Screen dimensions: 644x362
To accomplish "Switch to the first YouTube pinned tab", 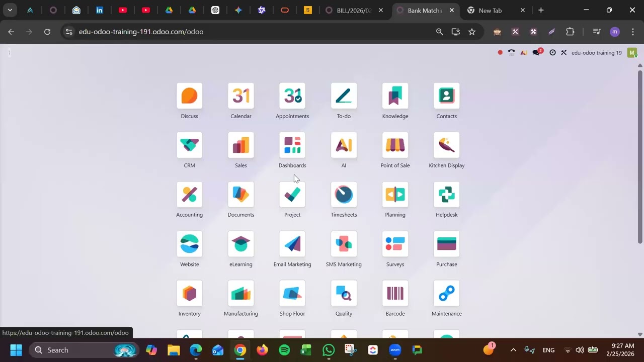I will pyautogui.click(x=123, y=10).
